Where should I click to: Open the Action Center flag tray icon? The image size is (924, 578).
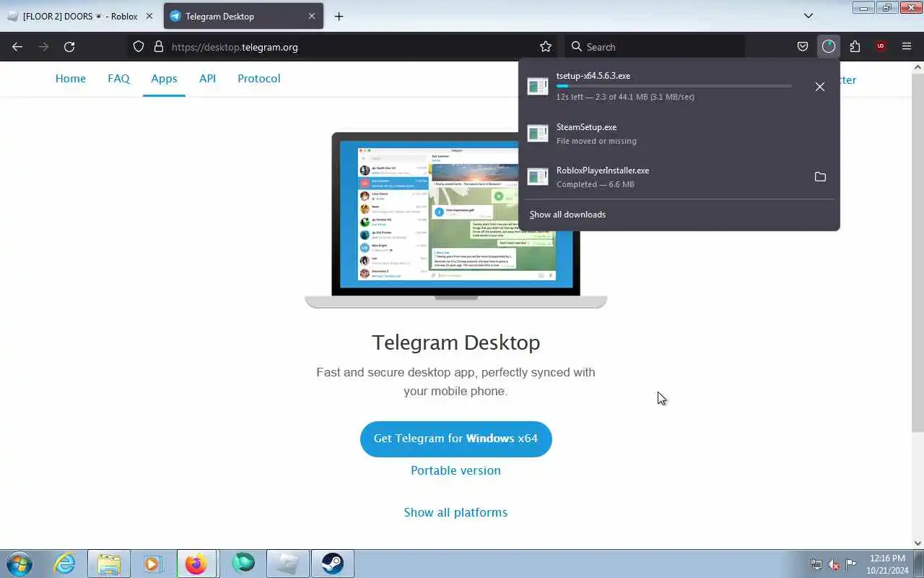(x=851, y=564)
